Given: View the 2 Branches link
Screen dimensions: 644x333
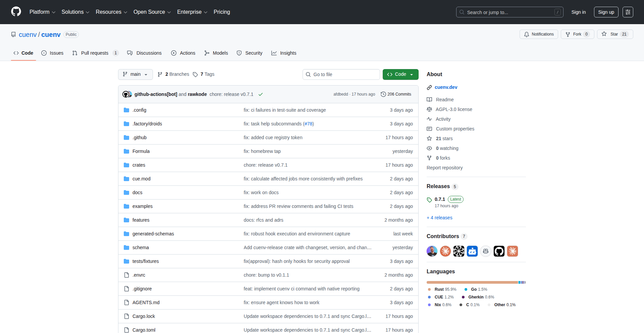Looking at the screenshot, I should (173, 74).
